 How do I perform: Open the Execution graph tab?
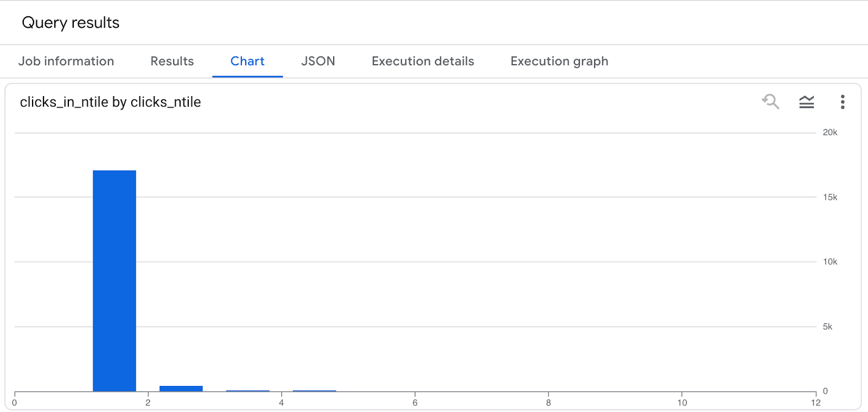tap(559, 61)
